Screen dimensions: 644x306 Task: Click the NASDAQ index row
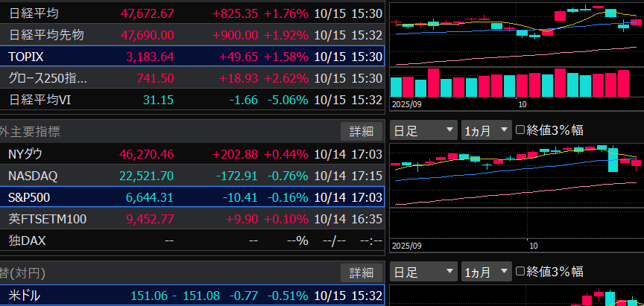[192, 176]
